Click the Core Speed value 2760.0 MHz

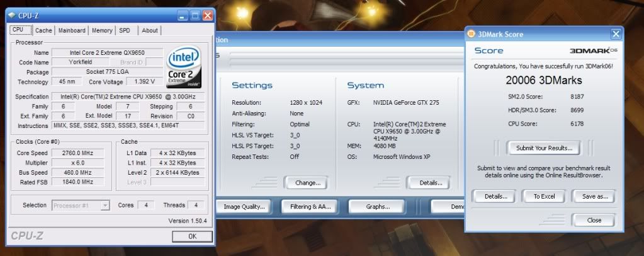click(77, 153)
